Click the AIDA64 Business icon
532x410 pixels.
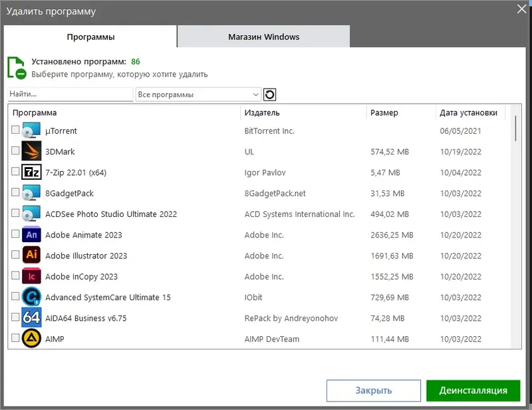[31, 318]
